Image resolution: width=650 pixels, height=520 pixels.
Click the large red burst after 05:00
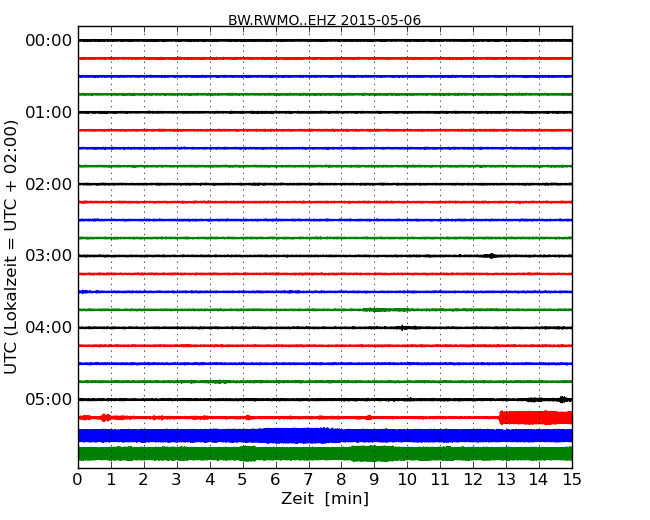tap(536, 418)
